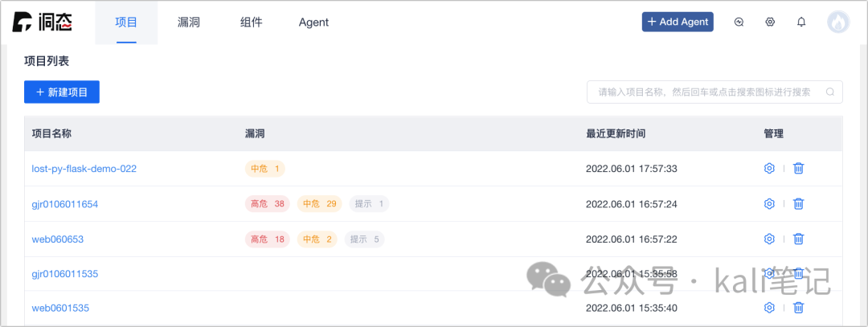Open the Agent tab

click(313, 22)
